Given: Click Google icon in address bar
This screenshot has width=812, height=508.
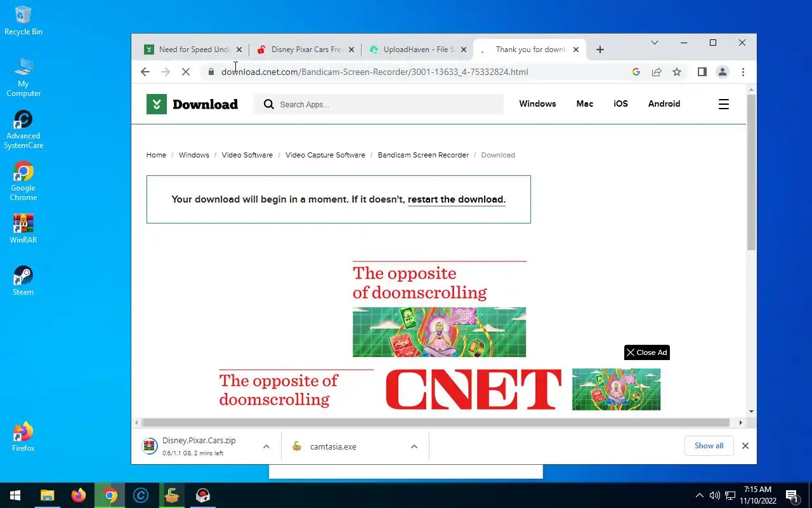Looking at the screenshot, I should 636,72.
